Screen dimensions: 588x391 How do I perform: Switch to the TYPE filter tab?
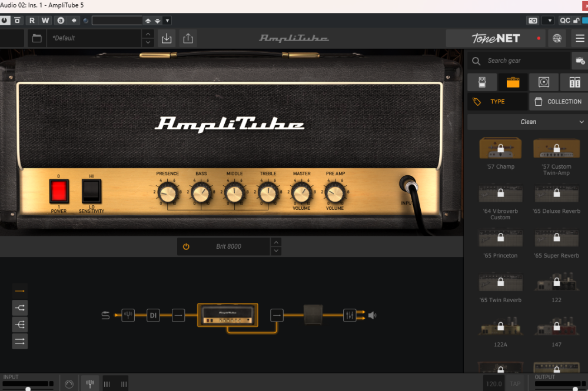pyautogui.click(x=497, y=102)
